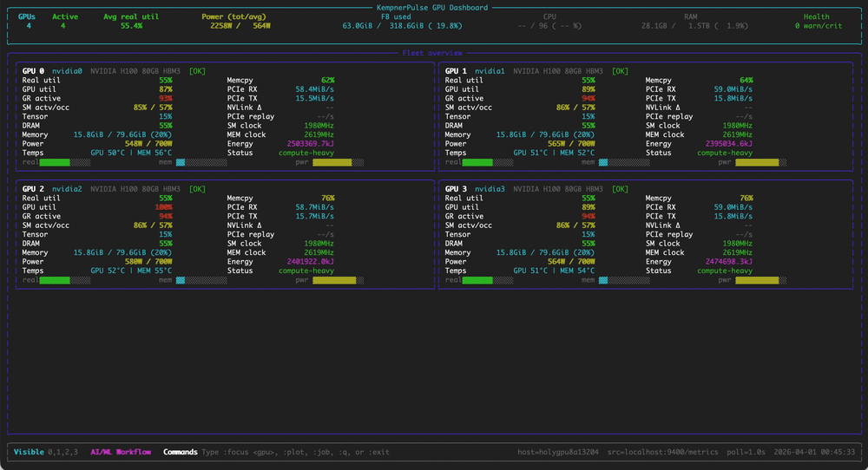Click the GPU 0 [OK] status badge
868x470 pixels.
click(197, 70)
